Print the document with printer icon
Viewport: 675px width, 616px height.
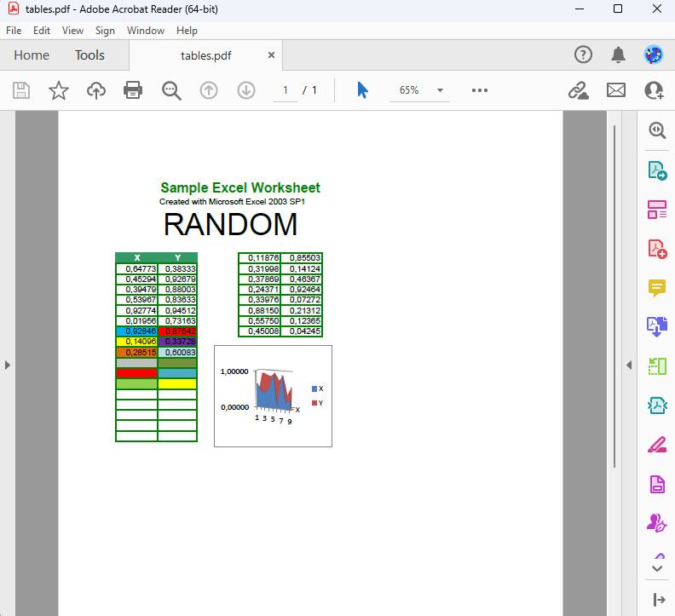click(x=133, y=90)
